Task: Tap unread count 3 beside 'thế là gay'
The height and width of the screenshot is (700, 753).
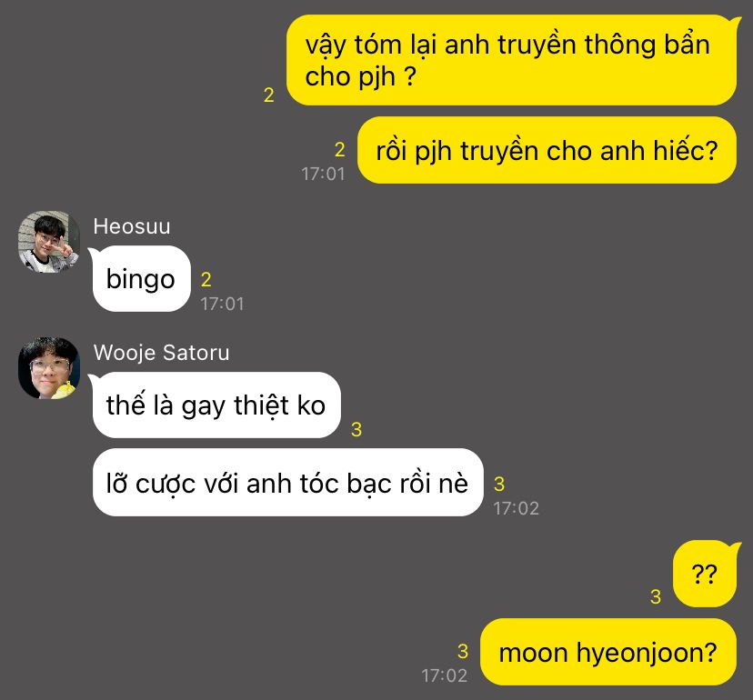Action: point(356,430)
